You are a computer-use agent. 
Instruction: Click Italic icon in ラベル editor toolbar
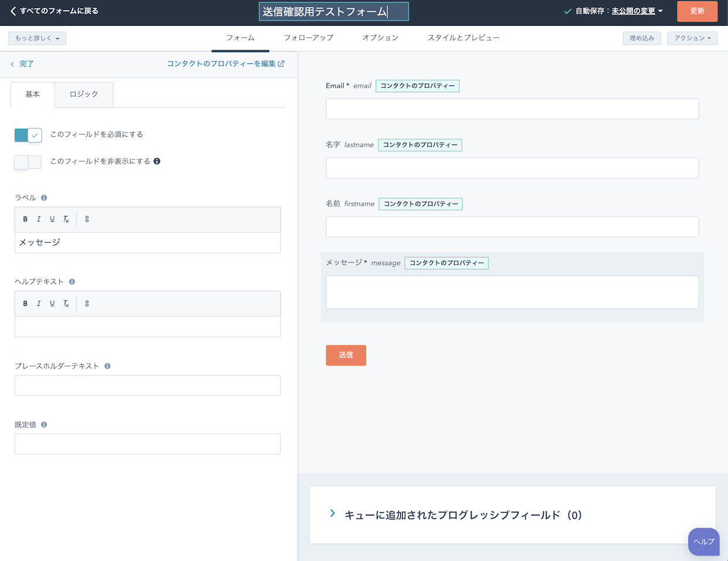[x=39, y=219]
